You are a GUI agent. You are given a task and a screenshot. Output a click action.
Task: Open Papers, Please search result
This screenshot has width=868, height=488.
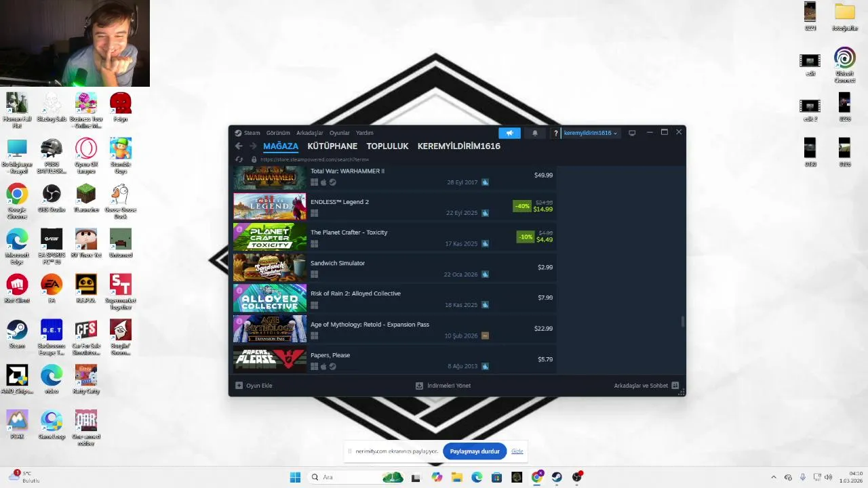click(395, 359)
